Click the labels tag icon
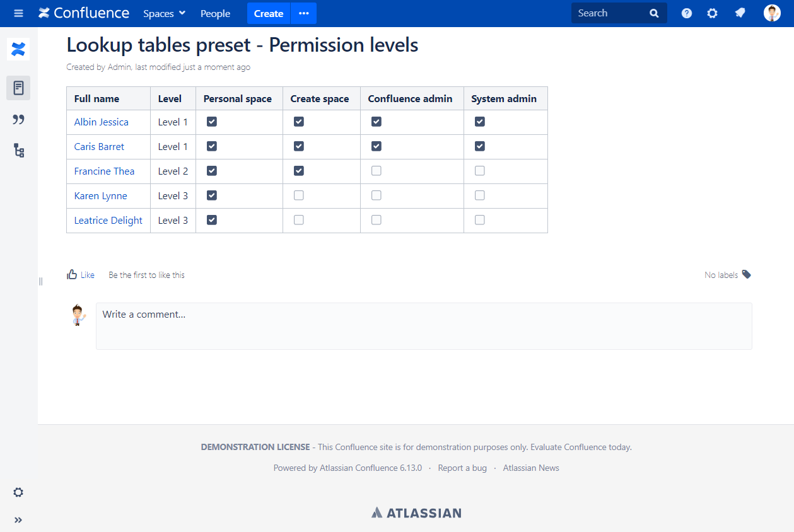Image resolution: width=794 pixels, height=532 pixels. click(x=747, y=274)
